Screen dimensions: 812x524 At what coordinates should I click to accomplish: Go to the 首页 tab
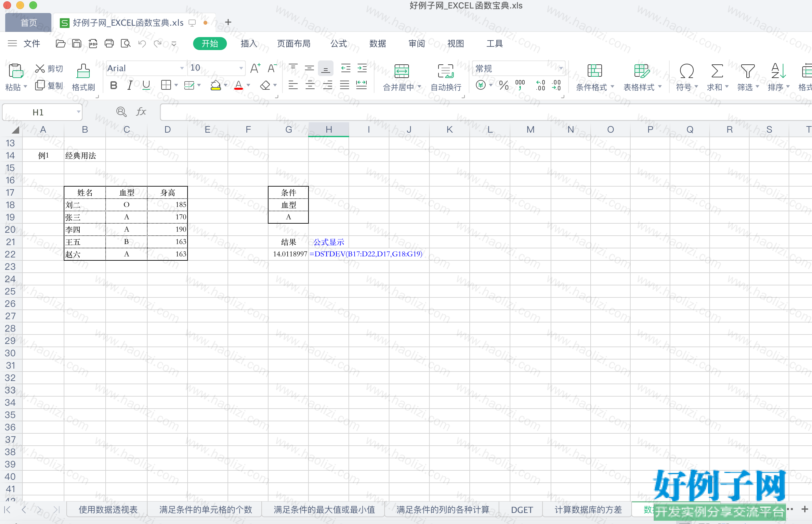tap(29, 22)
